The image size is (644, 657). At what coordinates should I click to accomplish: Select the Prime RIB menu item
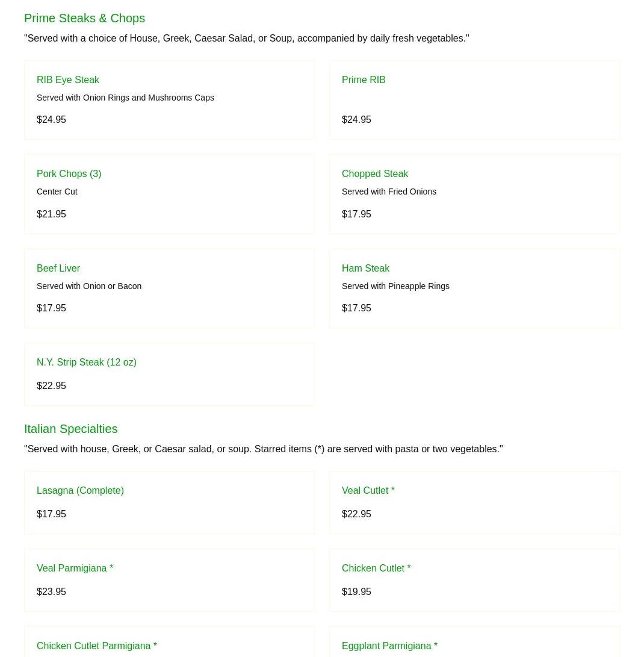pos(364,79)
